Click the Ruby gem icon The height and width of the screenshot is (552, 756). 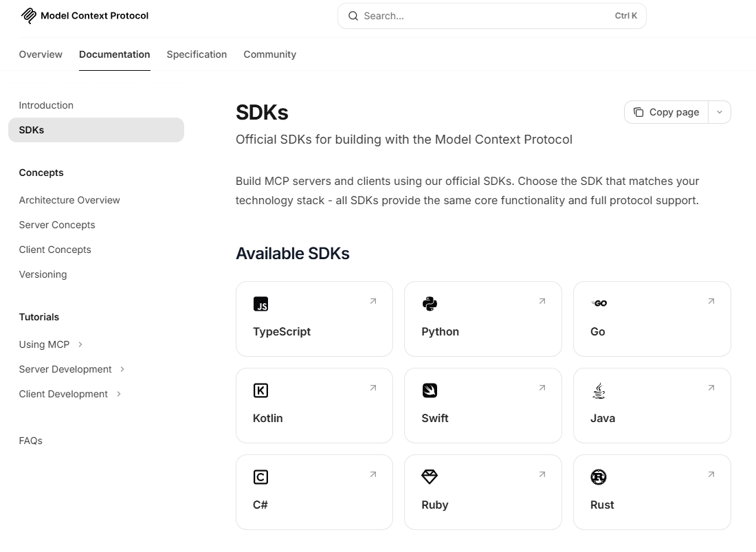click(x=430, y=477)
